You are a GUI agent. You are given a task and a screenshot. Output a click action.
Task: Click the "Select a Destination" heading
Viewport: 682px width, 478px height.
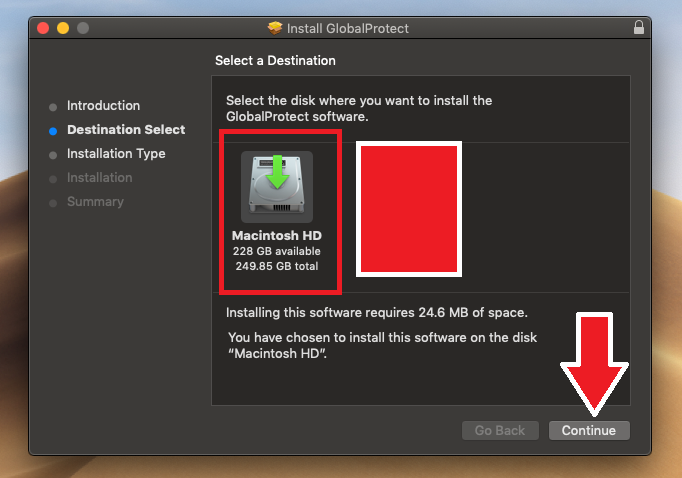point(275,61)
